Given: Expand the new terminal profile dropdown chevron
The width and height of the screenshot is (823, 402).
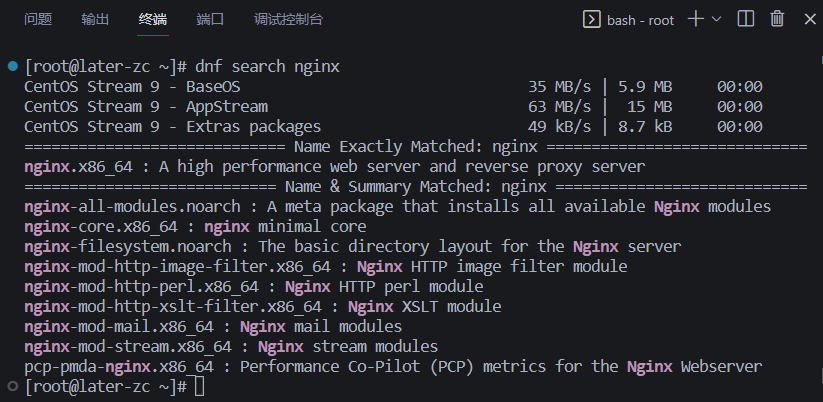Looking at the screenshot, I should pyautogui.click(x=716, y=19).
